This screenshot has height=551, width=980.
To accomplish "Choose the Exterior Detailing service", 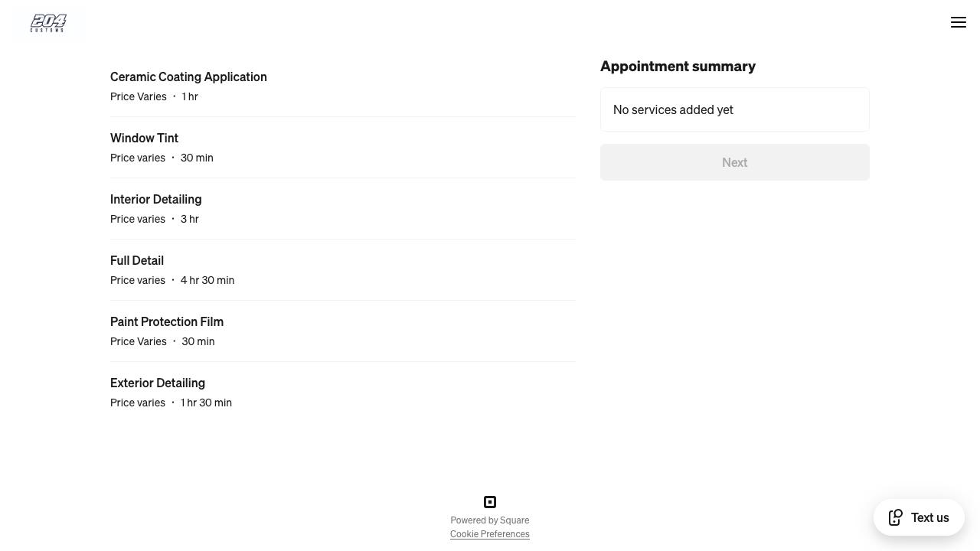I will [158, 383].
